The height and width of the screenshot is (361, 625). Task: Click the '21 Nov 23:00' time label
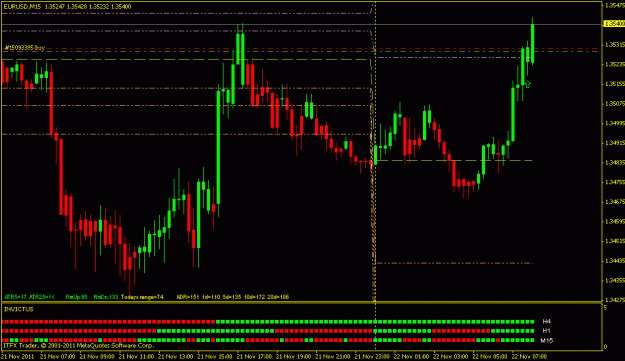(x=373, y=356)
